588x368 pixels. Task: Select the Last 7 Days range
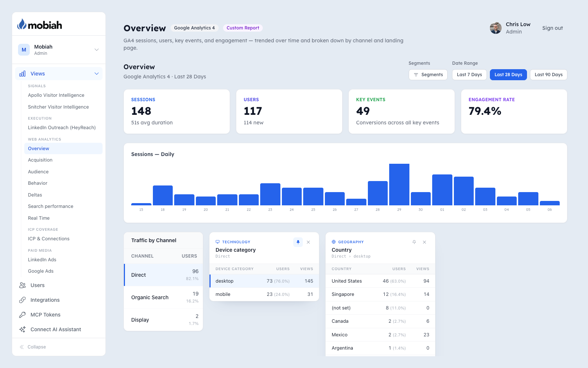(x=469, y=75)
